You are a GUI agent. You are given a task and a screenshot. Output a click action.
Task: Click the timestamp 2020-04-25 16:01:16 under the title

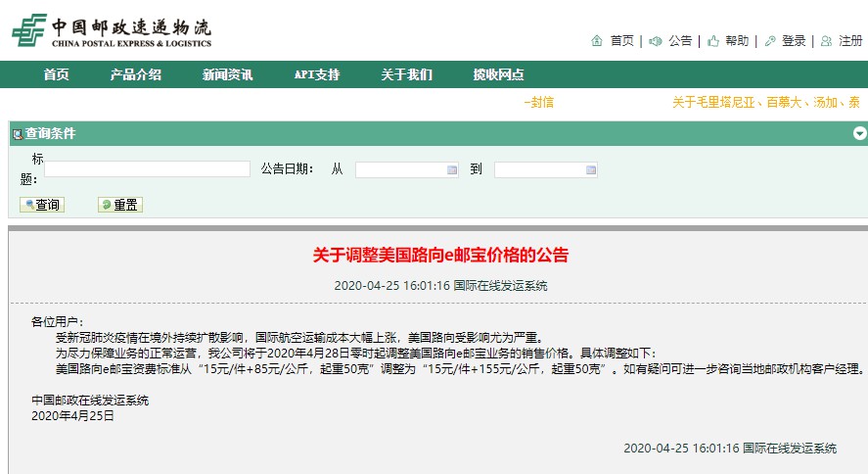[x=392, y=286]
